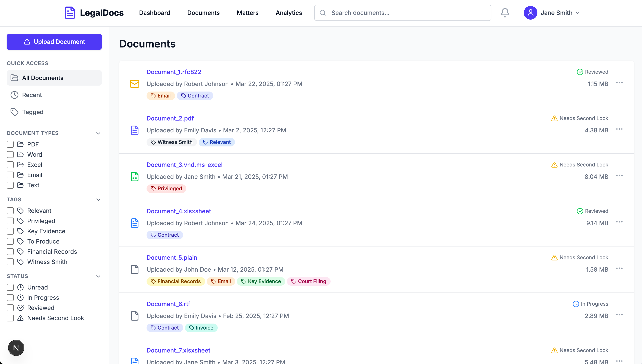Enable the Privileged tag filter
This screenshot has width=642, height=364.
point(10,221)
